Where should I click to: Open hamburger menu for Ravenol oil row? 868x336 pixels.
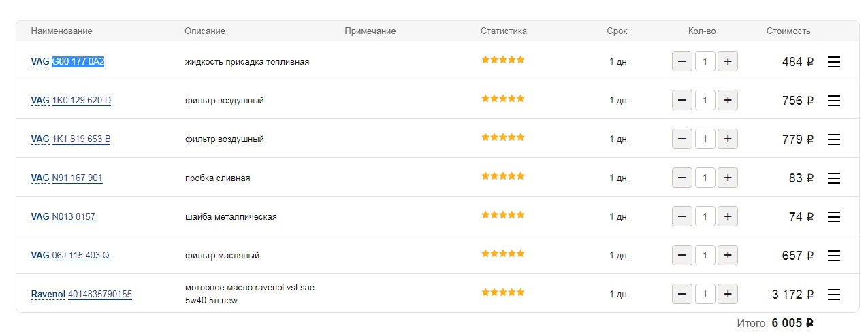(x=833, y=295)
